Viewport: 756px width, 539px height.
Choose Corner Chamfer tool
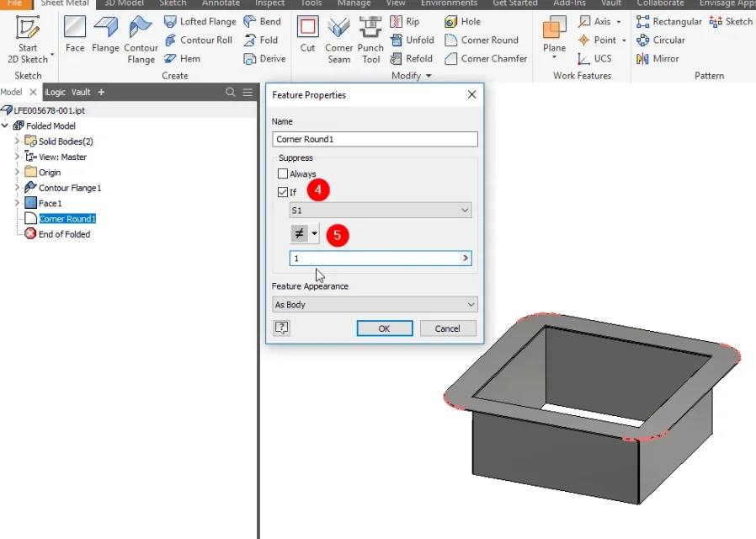click(486, 59)
